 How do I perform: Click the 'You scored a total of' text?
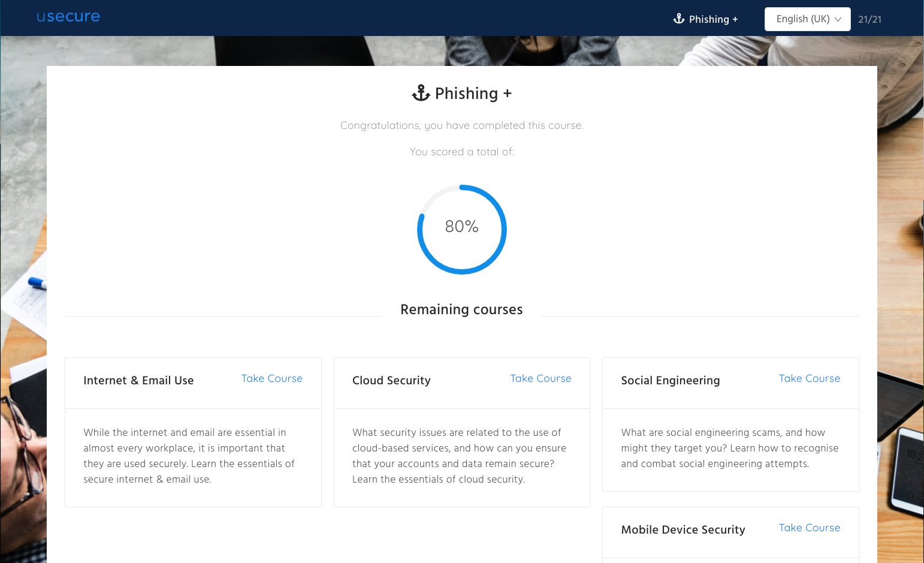461,152
